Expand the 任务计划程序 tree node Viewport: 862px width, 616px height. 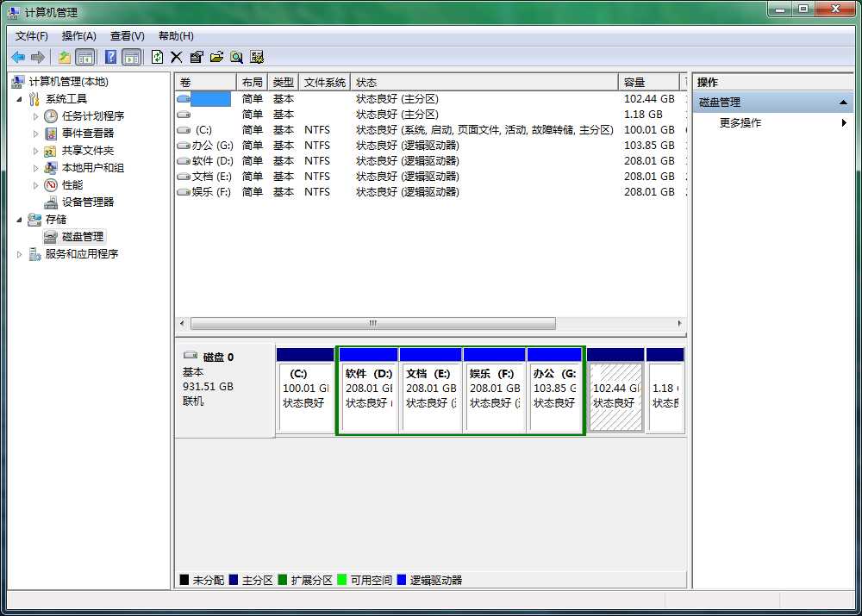(x=35, y=116)
